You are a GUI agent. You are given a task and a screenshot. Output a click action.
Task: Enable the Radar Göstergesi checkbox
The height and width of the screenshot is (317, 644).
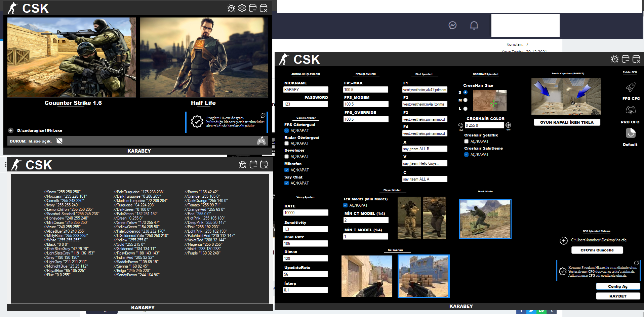(287, 144)
